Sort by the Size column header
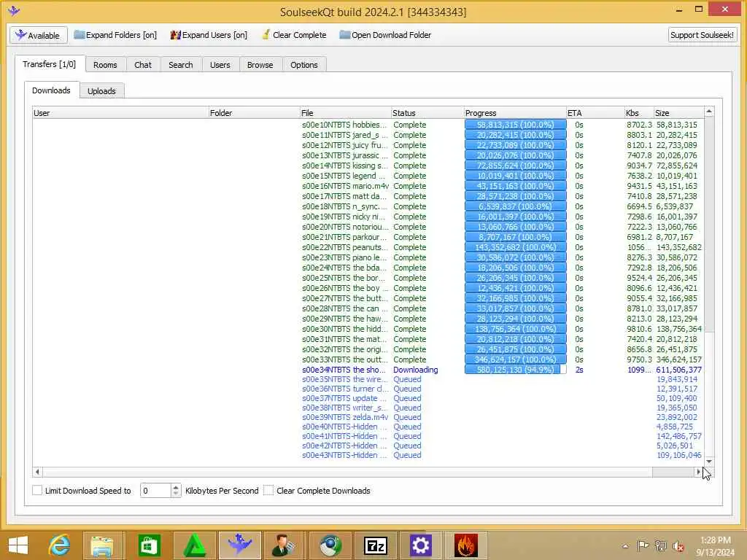Screen dimensions: 747x560 click(x=678, y=113)
